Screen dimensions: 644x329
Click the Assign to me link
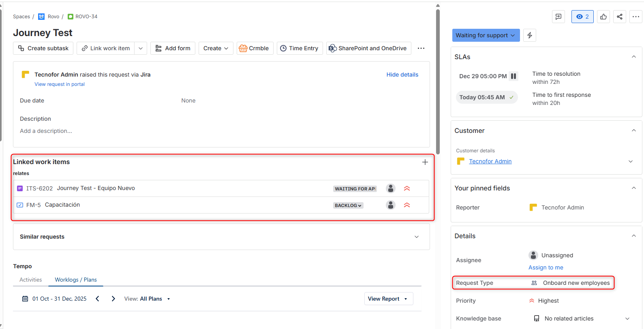546,267
